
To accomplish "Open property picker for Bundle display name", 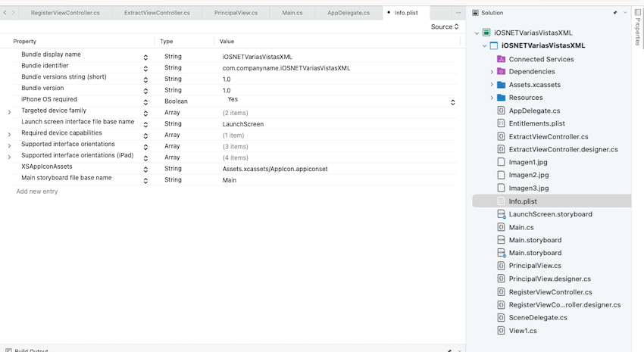I will (145, 58).
